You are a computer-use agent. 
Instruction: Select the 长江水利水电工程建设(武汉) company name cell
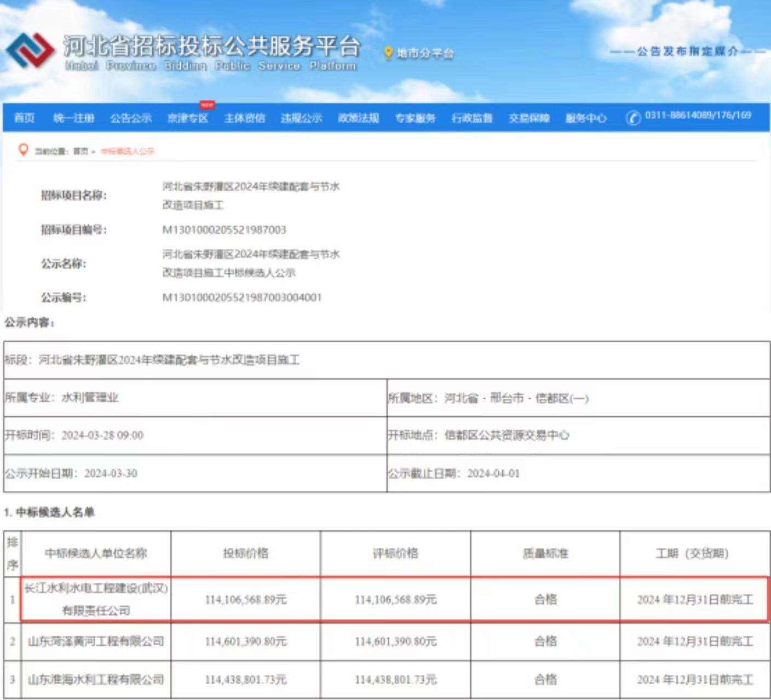96,599
